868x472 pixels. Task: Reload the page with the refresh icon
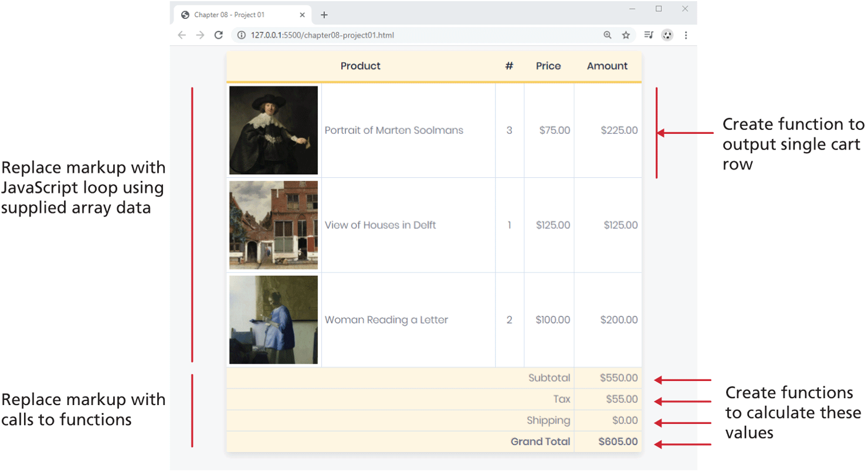click(x=219, y=35)
